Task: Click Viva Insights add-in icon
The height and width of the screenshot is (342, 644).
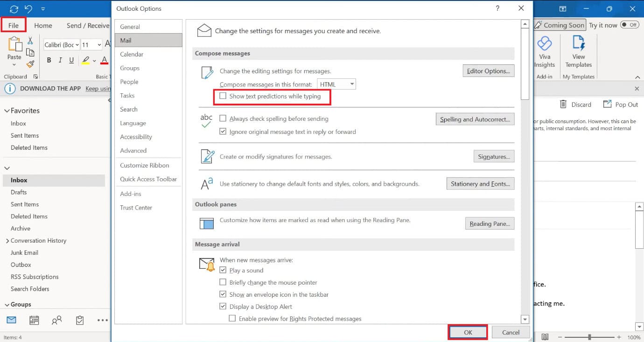Action: point(545,44)
